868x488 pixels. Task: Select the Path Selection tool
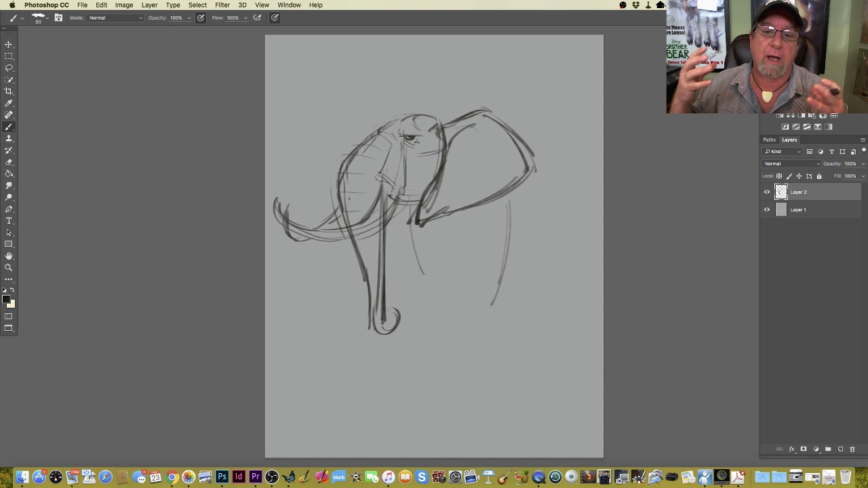(x=9, y=232)
